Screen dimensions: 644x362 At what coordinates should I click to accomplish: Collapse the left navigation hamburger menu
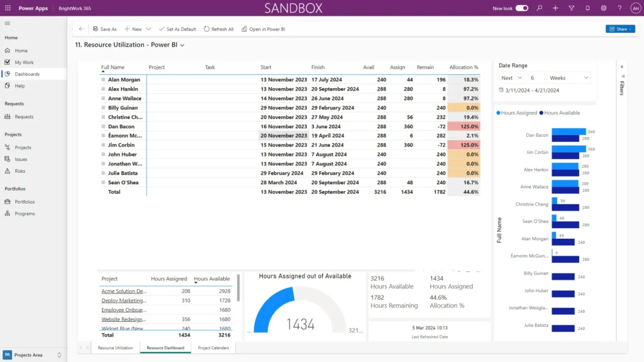point(8,23)
